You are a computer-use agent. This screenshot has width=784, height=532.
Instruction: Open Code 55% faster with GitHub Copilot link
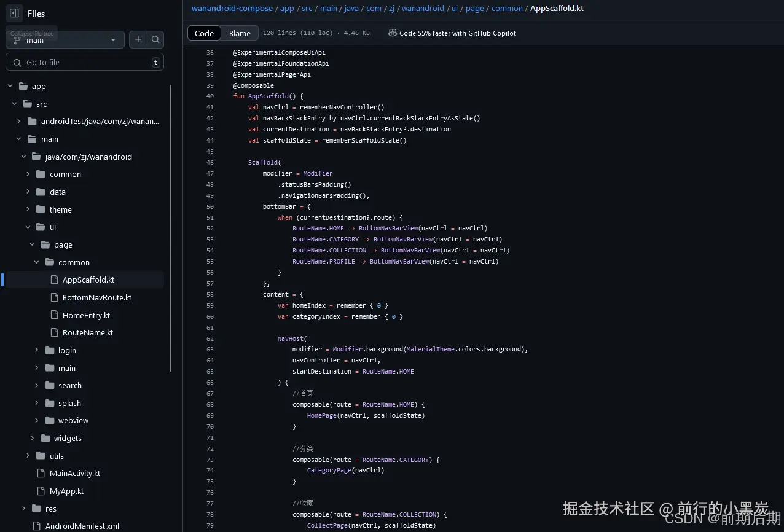457,33
